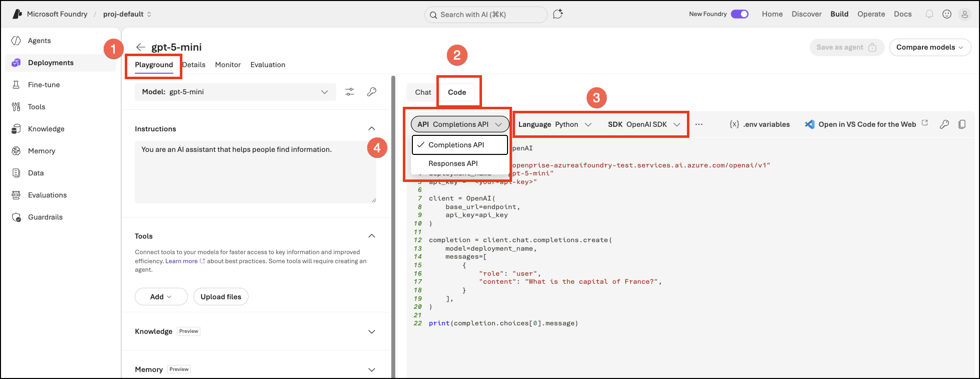Image resolution: width=980 pixels, height=379 pixels.
Task: Click the AI sparkle chat icon
Action: coord(558,14)
